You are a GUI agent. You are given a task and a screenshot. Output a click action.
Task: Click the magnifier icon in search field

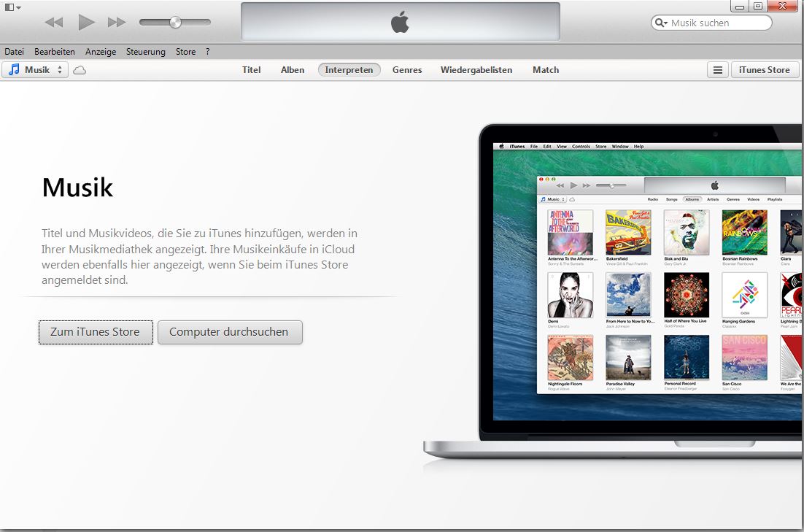pyautogui.click(x=661, y=23)
